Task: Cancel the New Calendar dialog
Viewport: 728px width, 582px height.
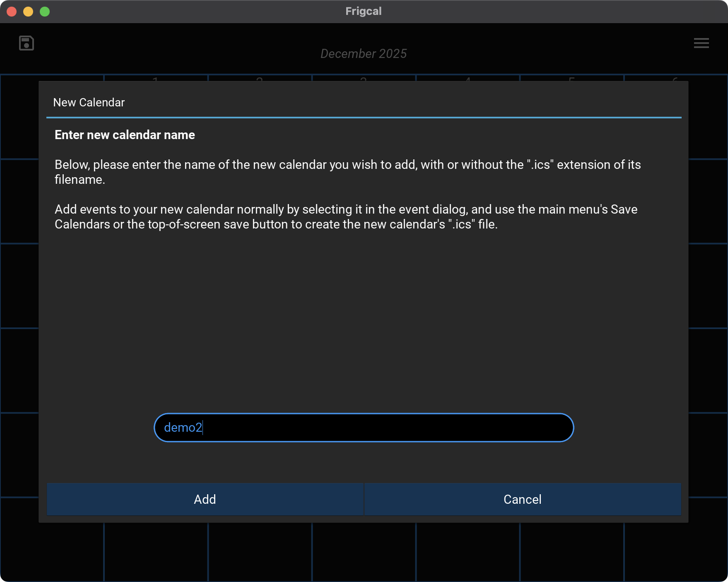Action: [x=523, y=499]
